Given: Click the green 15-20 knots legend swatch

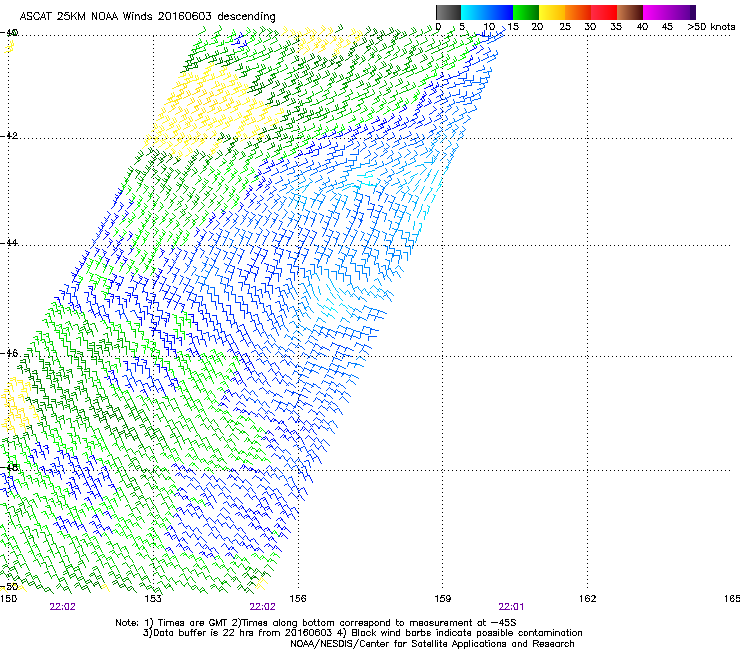Looking at the screenshot, I should (x=526, y=12).
